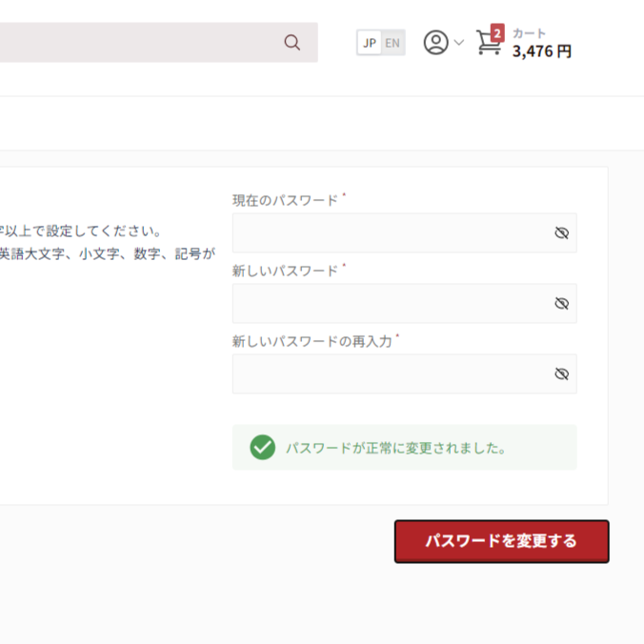644x644 pixels.
Task: Click the 現在のパスワード label
Action: click(x=285, y=200)
